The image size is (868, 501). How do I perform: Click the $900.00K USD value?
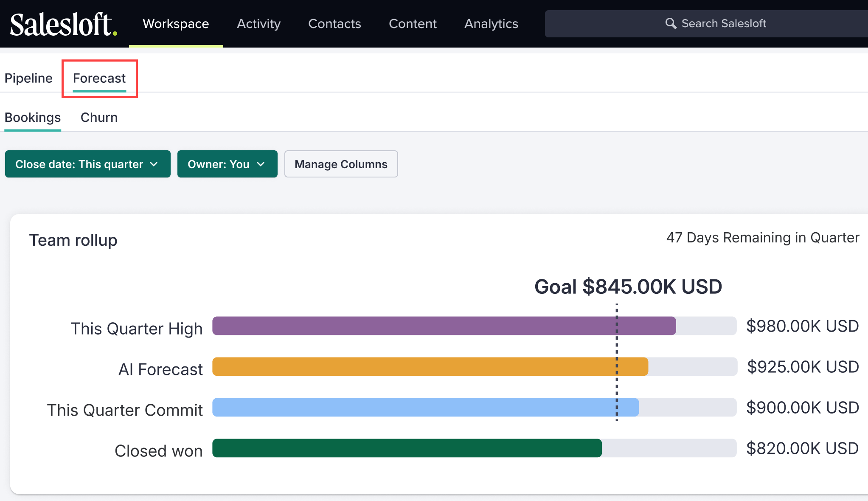[x=803, y=408]
